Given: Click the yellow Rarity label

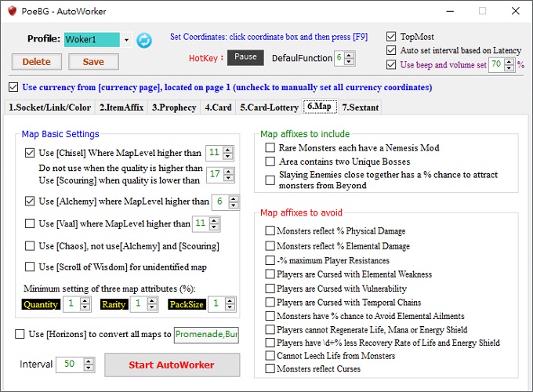Looking at the screenshot, I should coord(114,304).
